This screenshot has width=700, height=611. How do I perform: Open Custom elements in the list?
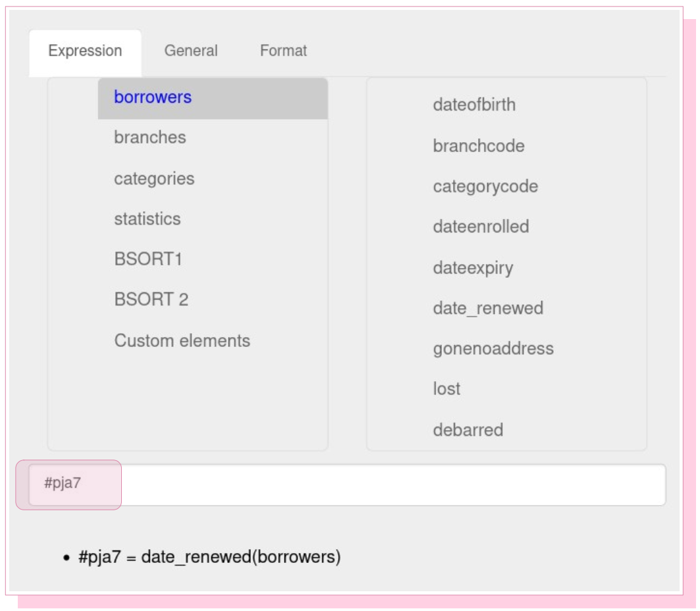coord(182,341)
